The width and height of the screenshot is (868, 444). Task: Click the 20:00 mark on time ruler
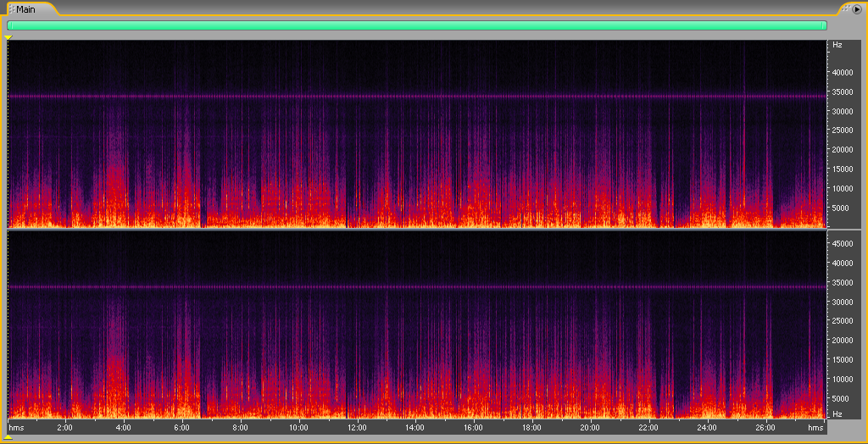tap(590, 427)
